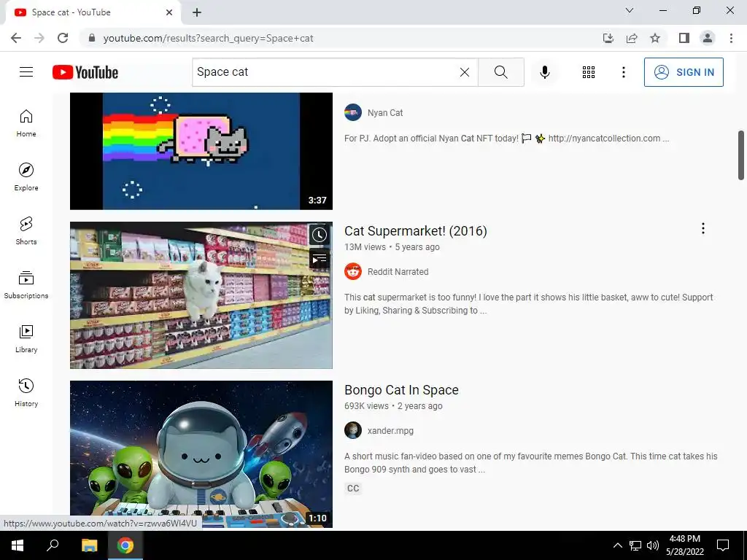Close the Space cat YouTube tab
This screenshot has width=747, height=560.
click(x=169, y=12)
